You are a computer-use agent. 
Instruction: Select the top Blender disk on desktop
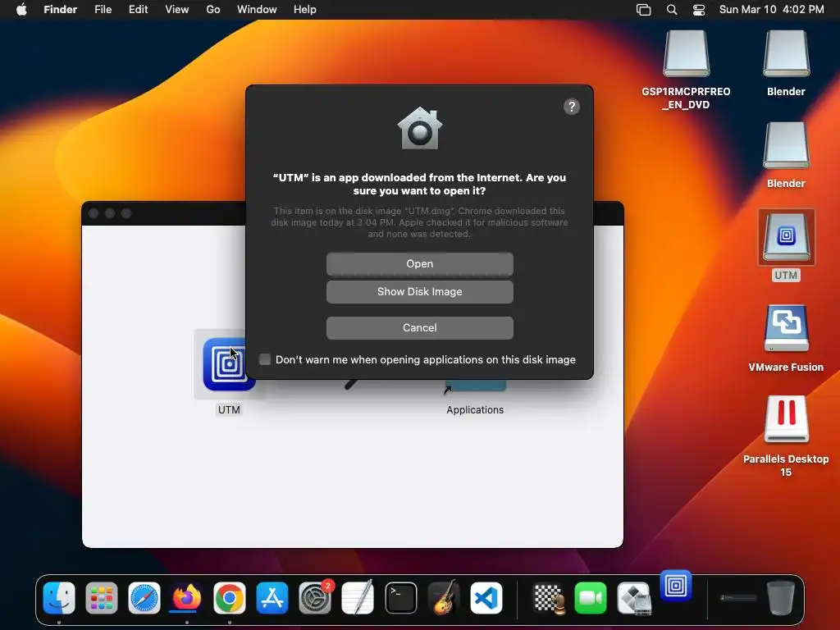click(786, 54)
